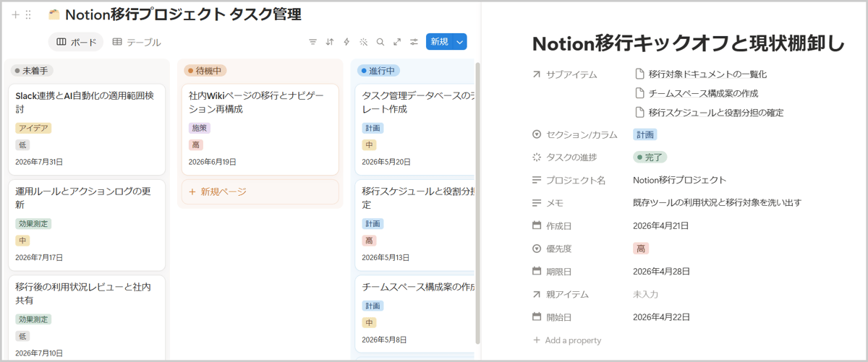
Task: Click page icon of 移行スケジュールと役割分担の確定
Action: (639, 113)
